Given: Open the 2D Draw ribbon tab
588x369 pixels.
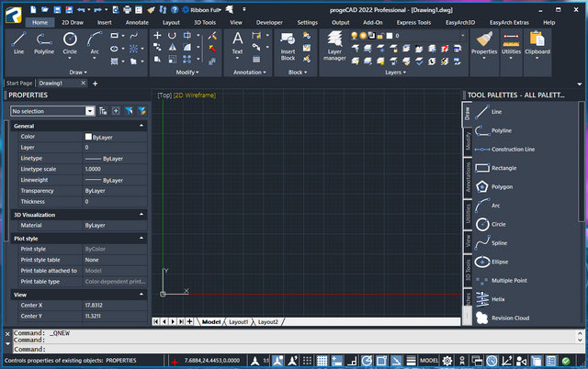Looking at the screenshot, I should pos(72,21).
